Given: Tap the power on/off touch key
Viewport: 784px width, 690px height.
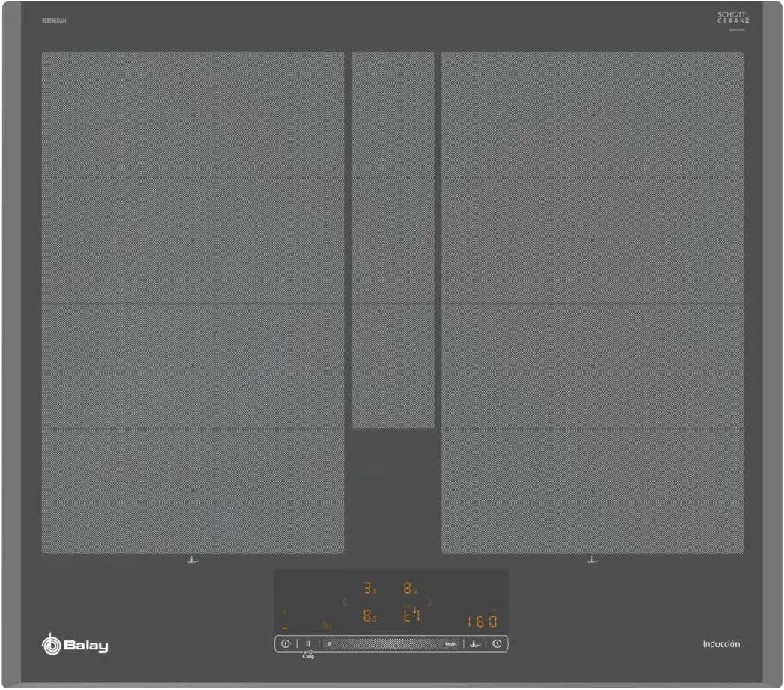Looking at the screenshot, I should (x=286, y=644).
